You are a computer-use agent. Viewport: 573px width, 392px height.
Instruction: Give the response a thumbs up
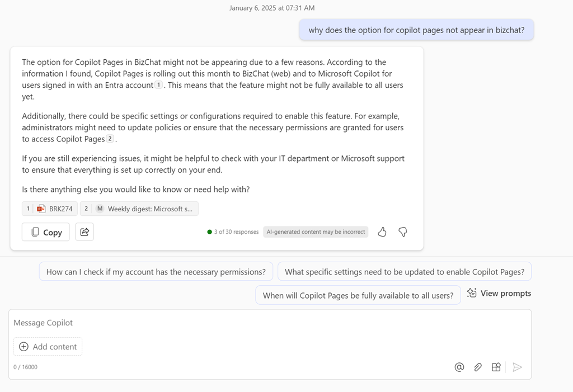[x=382, y=232]
